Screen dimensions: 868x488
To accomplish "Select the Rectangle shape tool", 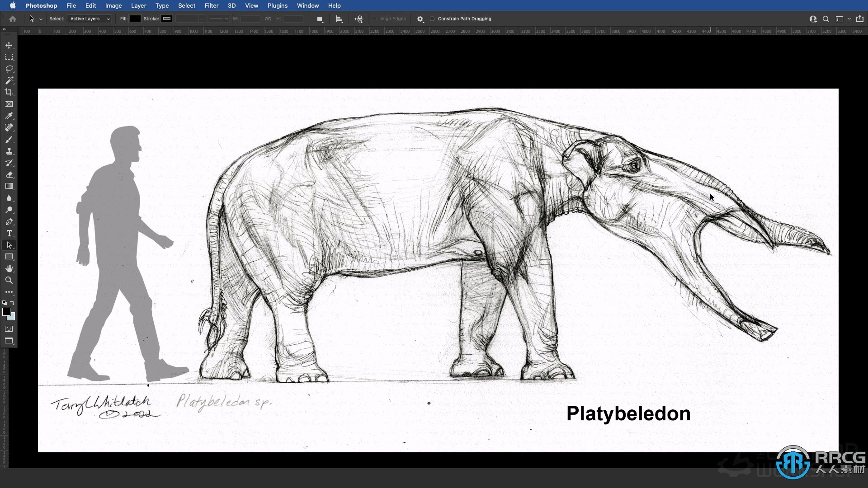I will click(9, 257).
